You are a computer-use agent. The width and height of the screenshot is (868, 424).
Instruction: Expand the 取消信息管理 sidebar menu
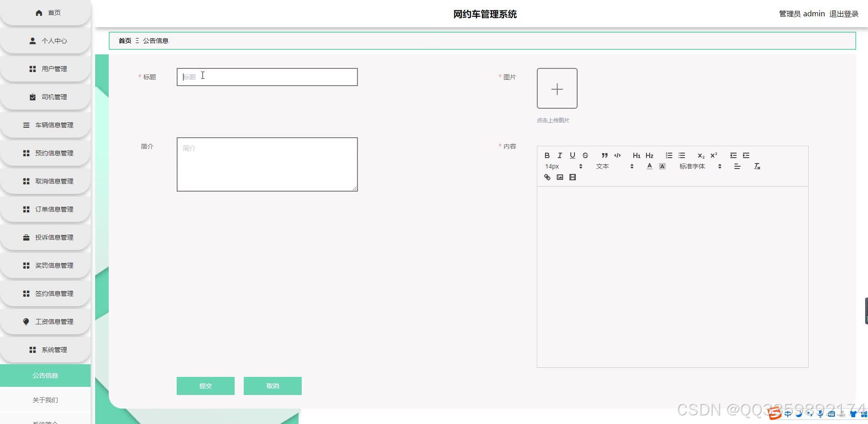point(45,181)
